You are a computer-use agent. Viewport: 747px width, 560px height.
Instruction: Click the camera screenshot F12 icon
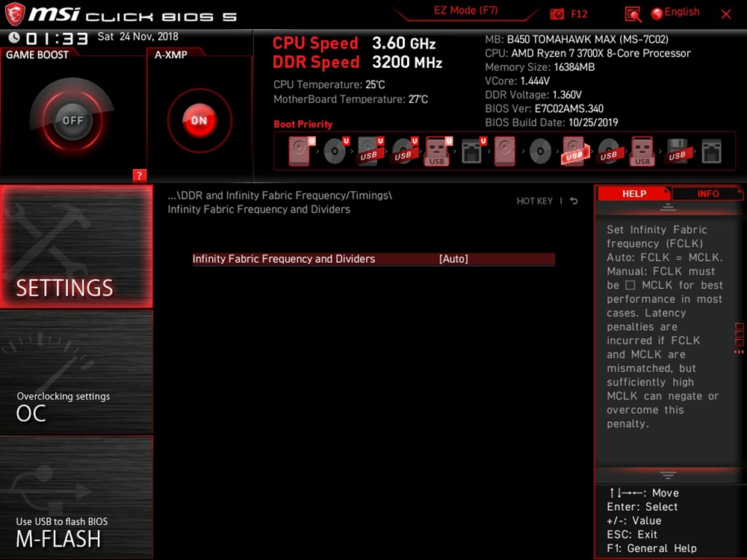click(x=557, y=13)
